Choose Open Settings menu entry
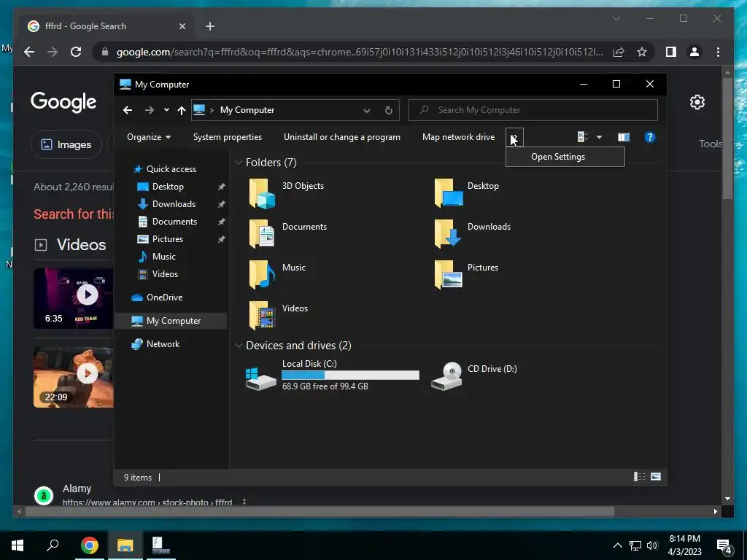The height and width of the screenshot is (560, 747). [565, 157]
